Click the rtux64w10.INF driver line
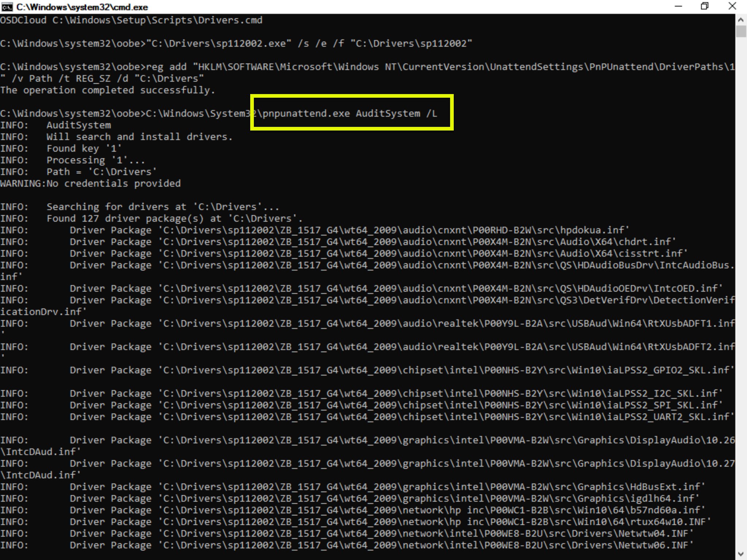Image resolution: width=747 pixels, height=560 pixels. click(356, 522)
